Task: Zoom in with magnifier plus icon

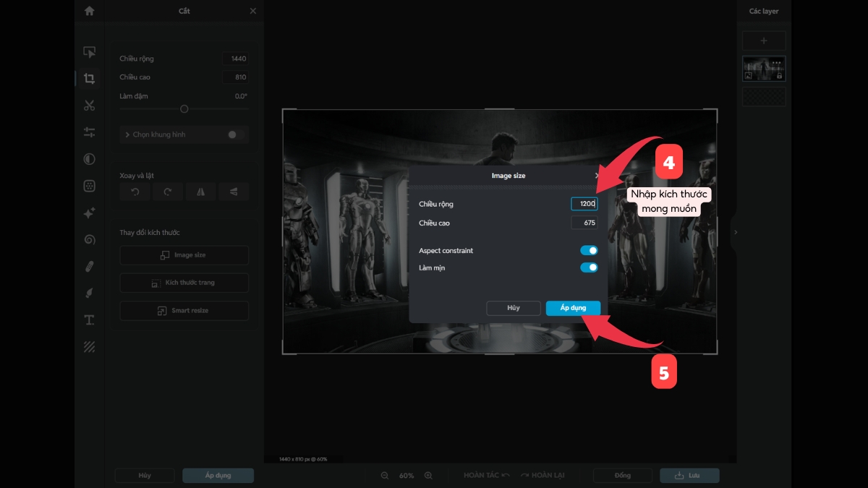Action: [x=428, y=476]
